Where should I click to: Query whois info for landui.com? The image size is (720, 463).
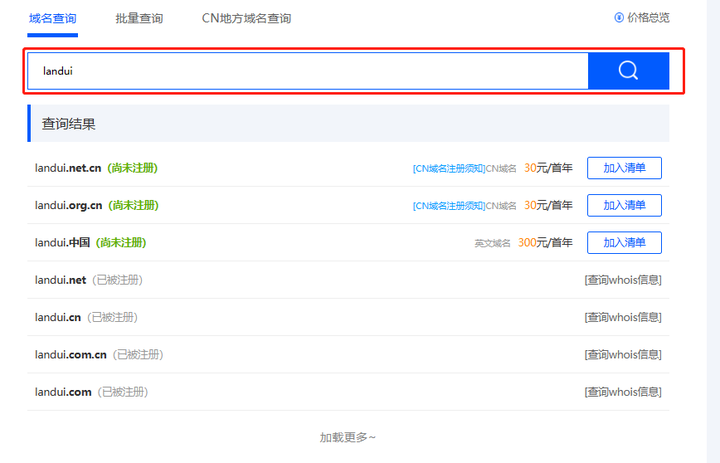[x=623, y=392]
